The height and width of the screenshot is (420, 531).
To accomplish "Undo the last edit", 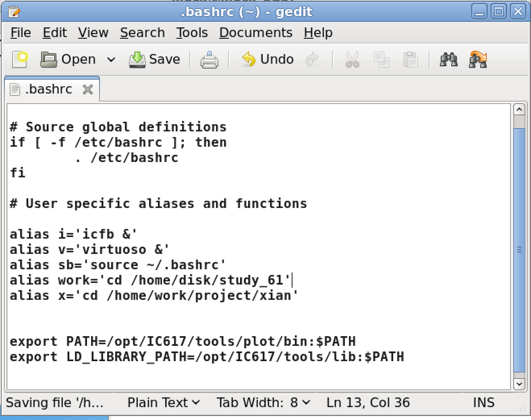I will [x=268, y=59].
